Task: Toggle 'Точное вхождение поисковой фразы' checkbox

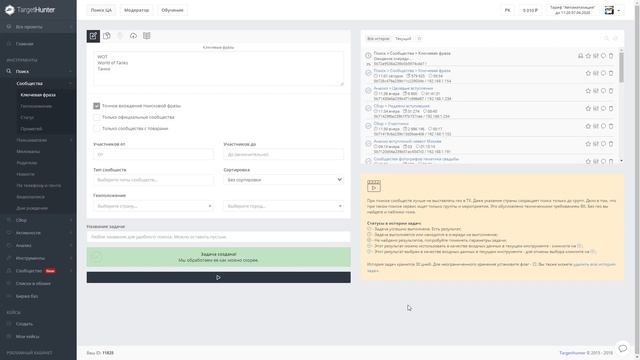Action: (x=97, y=106)
